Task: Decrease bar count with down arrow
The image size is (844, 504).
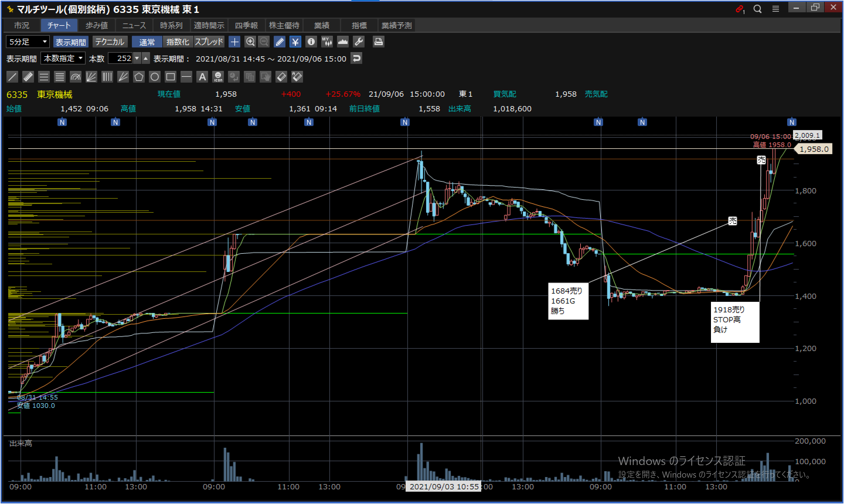Action: (x=137, y=58)
